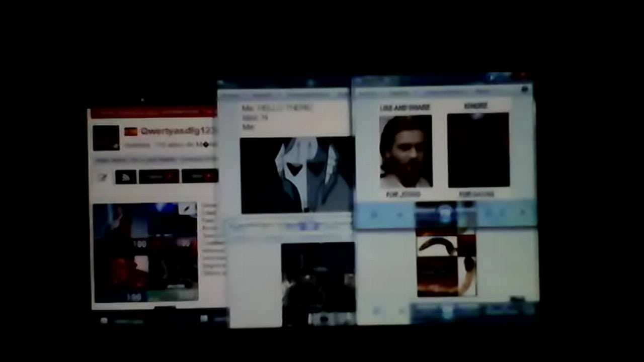Click the "LIKE AND SHARE" heading
This screenshot has height=362, width=644.
point(405,108)
